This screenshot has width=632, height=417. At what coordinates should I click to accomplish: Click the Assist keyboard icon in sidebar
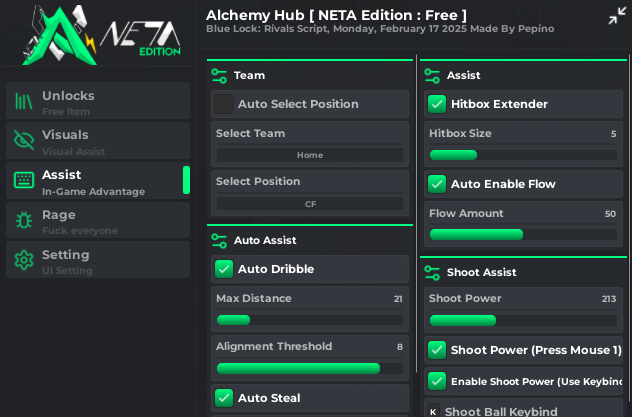pos(23,180)
